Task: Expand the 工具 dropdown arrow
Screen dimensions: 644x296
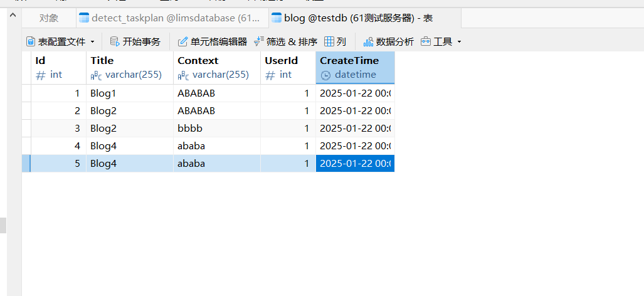Action: [460, 42]
